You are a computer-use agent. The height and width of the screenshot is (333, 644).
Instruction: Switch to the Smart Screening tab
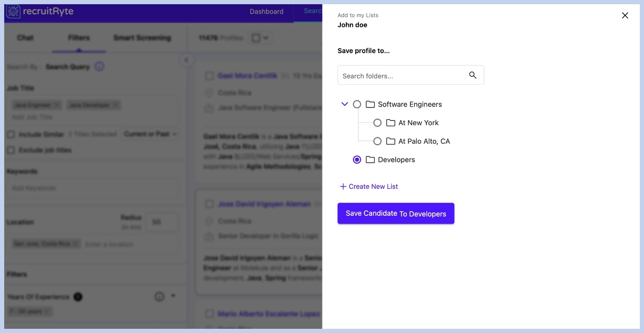142,38
